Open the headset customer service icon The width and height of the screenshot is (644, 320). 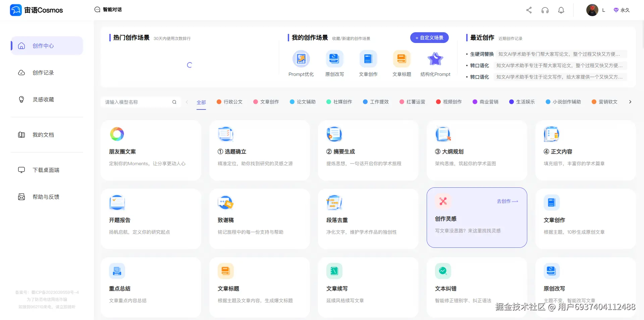click(x=545, y=10)
